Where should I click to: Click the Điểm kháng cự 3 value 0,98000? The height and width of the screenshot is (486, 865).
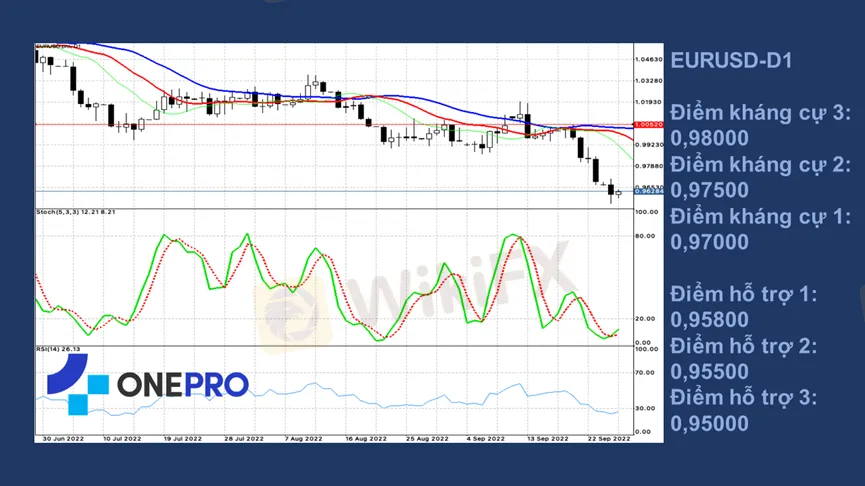pos(709,137)
